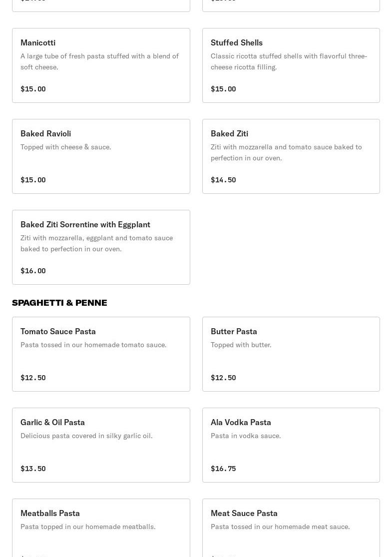This screenshot has height=557, width=392.
Task: Choose the Baked Ziti menu item title
Action: pyautogui.click(x=229, y=133)
